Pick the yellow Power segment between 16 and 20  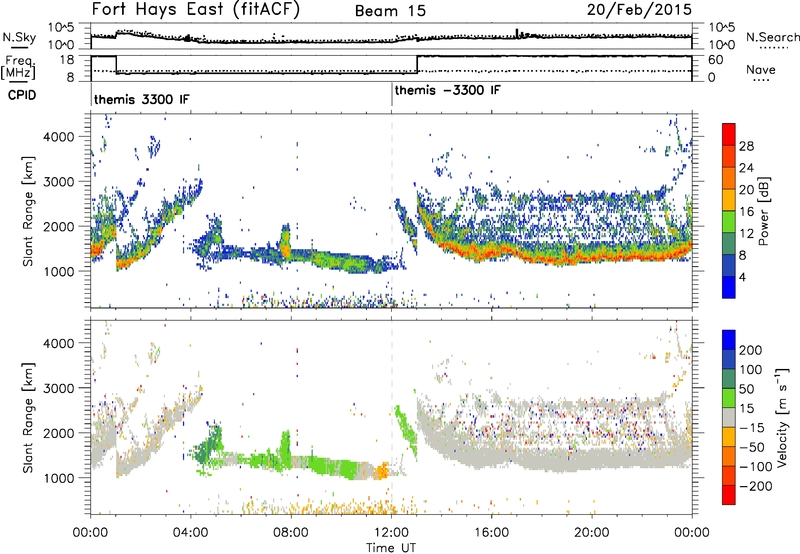click(x=729, y=200)
